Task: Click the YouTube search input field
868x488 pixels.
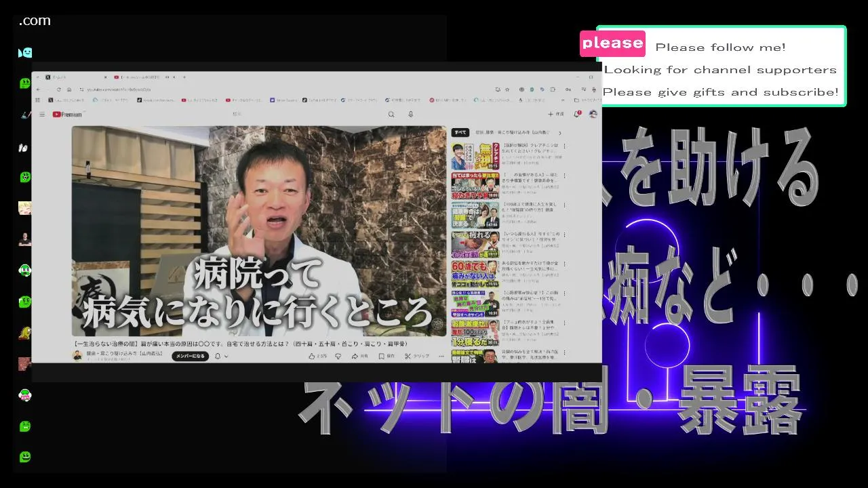Action: (x=305, y=115)
